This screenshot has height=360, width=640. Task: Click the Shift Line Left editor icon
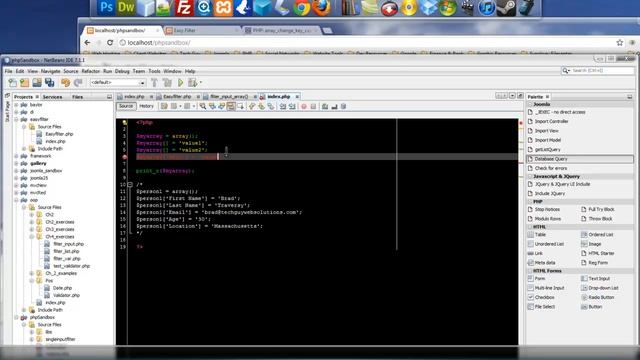tap(283, 106)
